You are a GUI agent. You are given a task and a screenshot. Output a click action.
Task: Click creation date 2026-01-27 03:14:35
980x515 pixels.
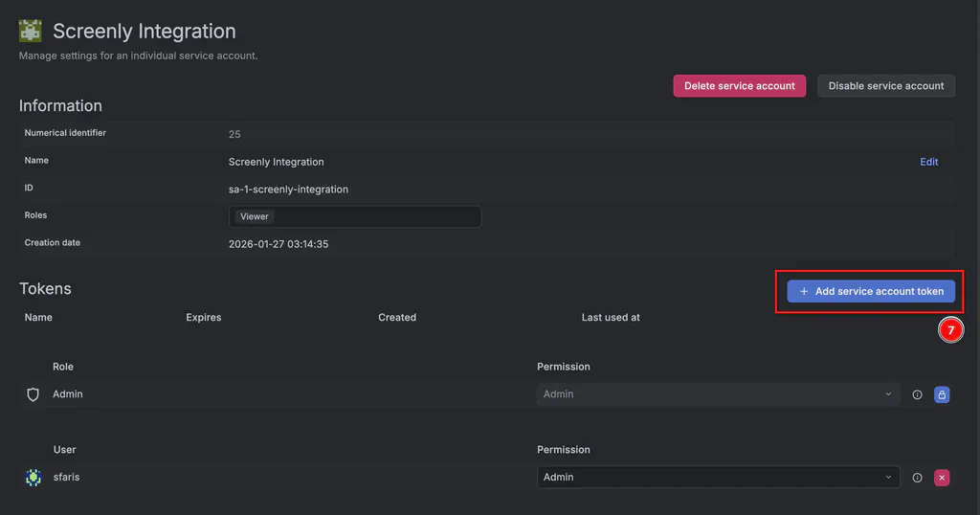[x=278, y=244]
